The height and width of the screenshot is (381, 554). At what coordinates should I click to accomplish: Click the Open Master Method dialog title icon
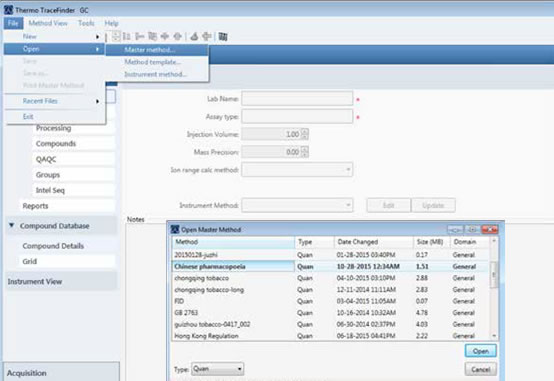pyautogui.click(x=175, y=230)
